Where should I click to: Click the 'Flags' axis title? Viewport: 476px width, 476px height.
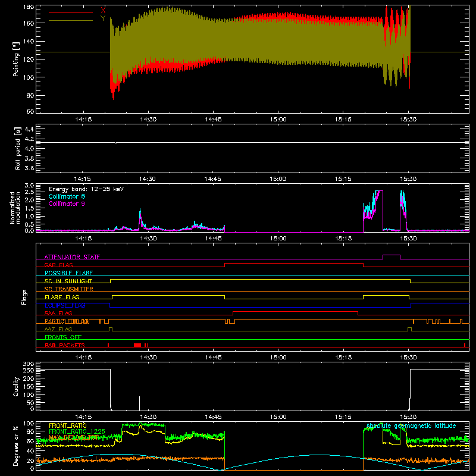tap(24, 297)
